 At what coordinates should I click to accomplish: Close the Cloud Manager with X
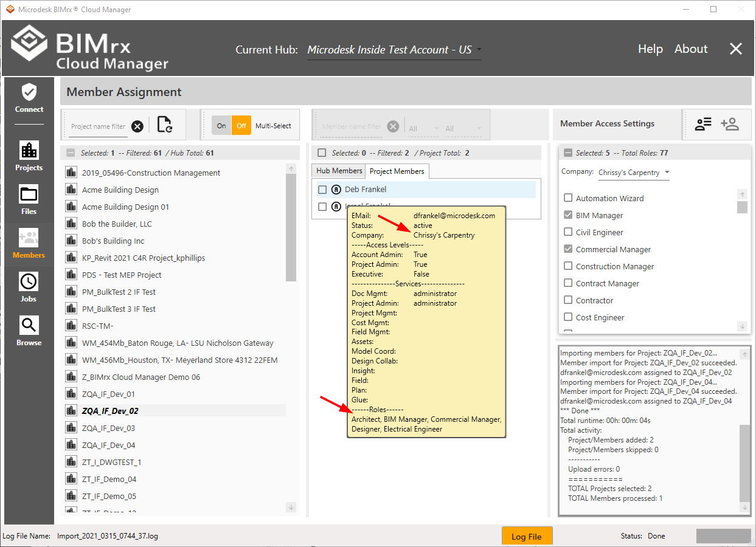736,49
